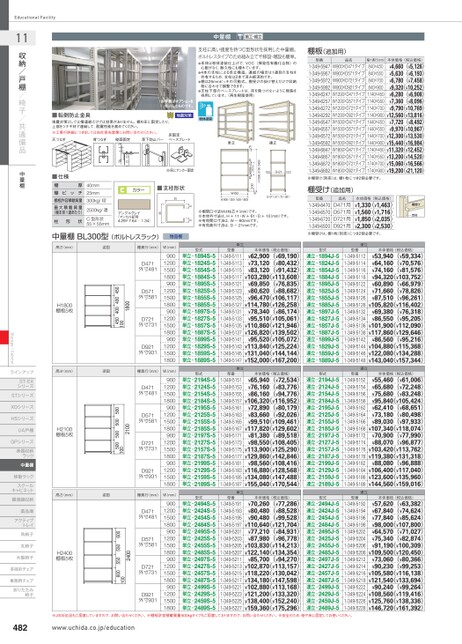Image resolution: width=462 pixels, height=644 pixels.
Task: Click the chapter number 11 marker
Action: tap(22, 38)
